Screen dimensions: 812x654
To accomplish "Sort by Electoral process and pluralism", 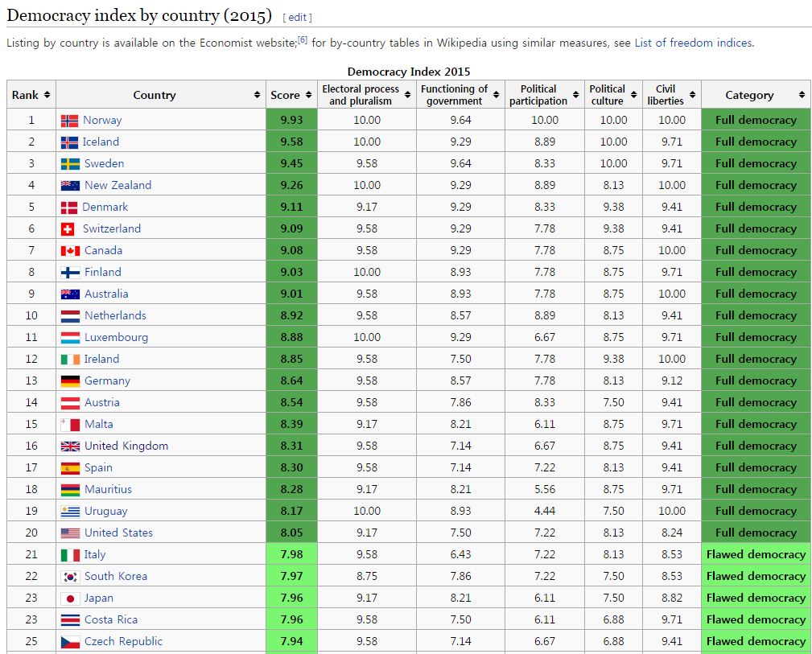I will (x=408, y=95).
